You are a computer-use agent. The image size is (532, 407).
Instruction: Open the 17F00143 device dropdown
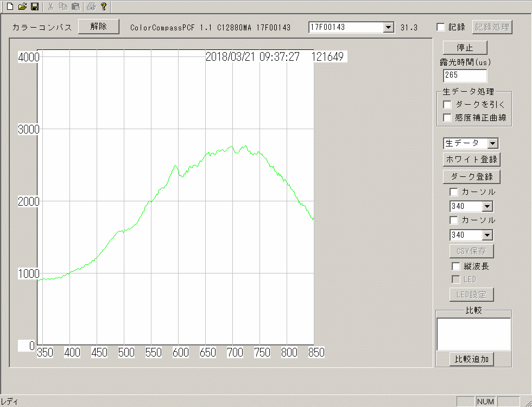point(388,27)
